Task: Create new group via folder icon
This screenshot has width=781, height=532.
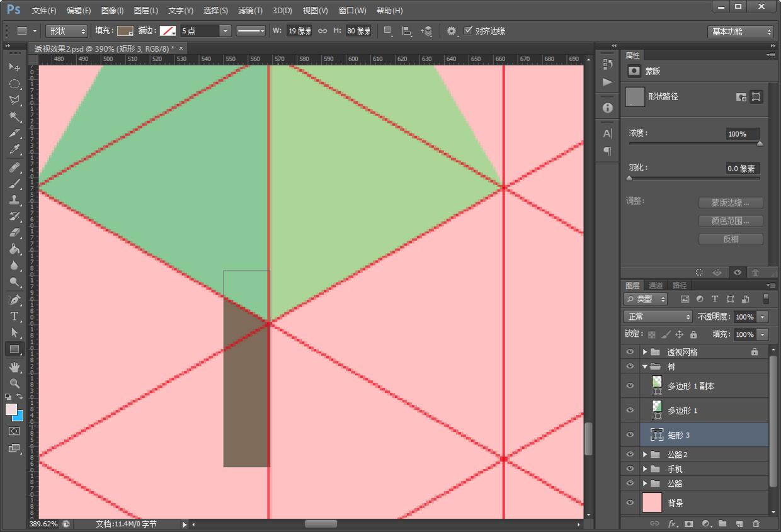Action: pyautogui.click(x=722, y=524)
